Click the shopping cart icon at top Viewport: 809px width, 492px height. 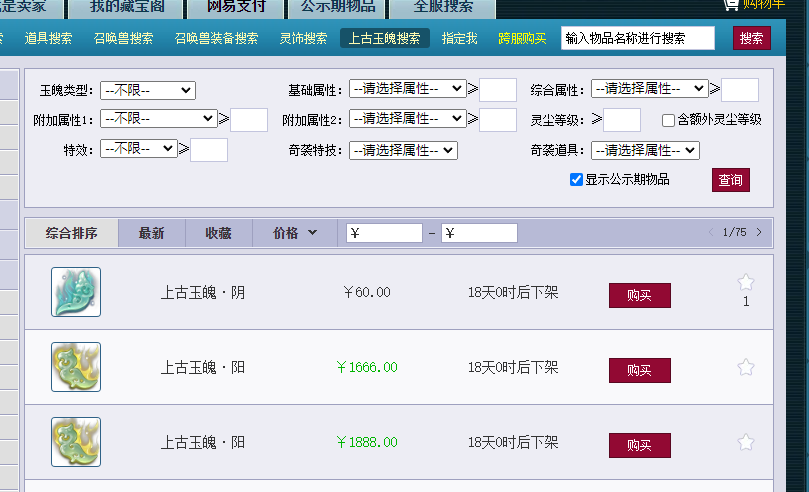pos(732,5)
